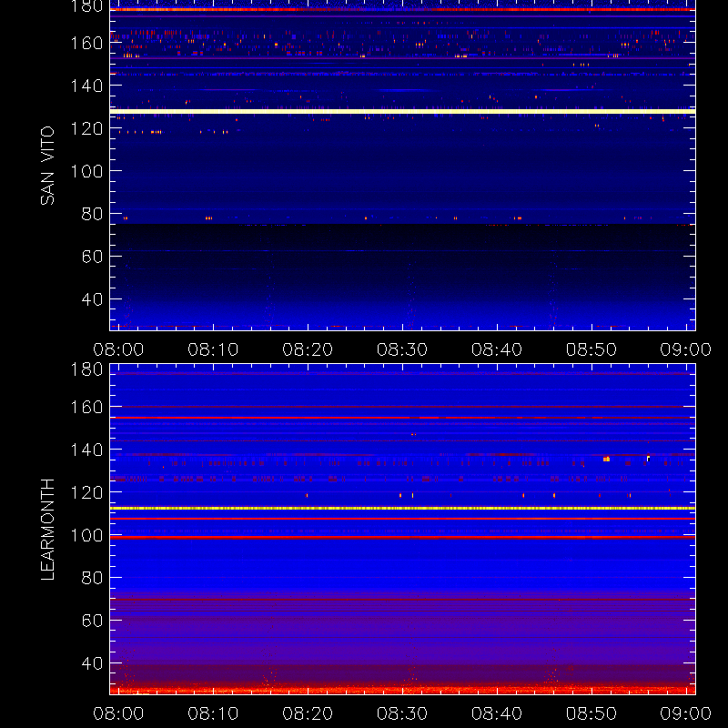The image size is (728, 728).
Task: Select the 120 frequency label on LEARMONTH plot
Action: coord(86,492)
